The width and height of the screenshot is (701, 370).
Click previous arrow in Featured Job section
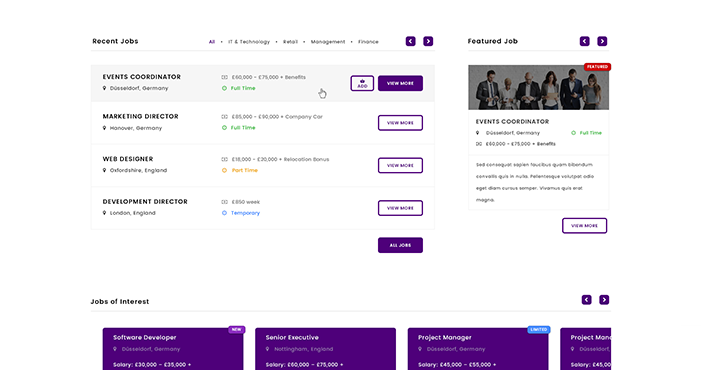coord(584,41)
